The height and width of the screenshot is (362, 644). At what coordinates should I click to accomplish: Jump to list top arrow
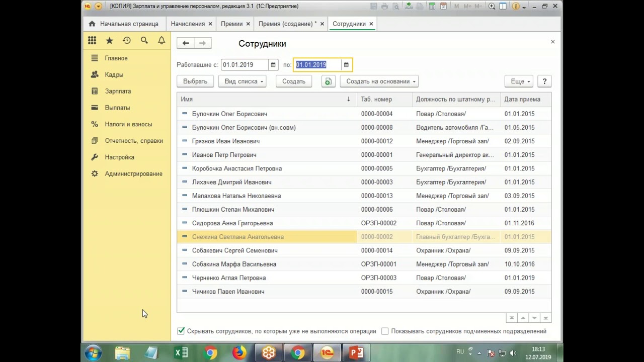[512, 318]
